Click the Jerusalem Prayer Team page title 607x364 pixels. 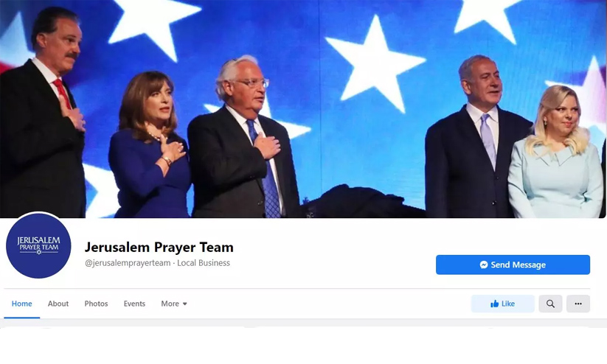[159, 247]
